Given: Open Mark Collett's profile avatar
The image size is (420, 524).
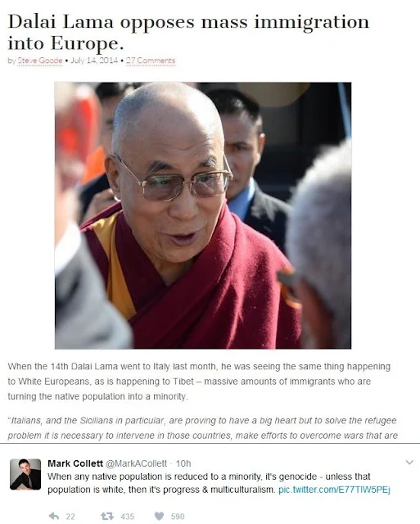Looking at the screenshot, I should point(25,474).
